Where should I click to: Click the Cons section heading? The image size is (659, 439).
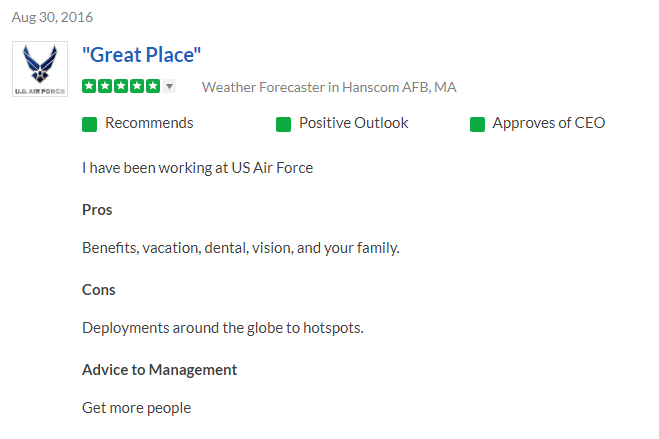[x=99, y=290]
